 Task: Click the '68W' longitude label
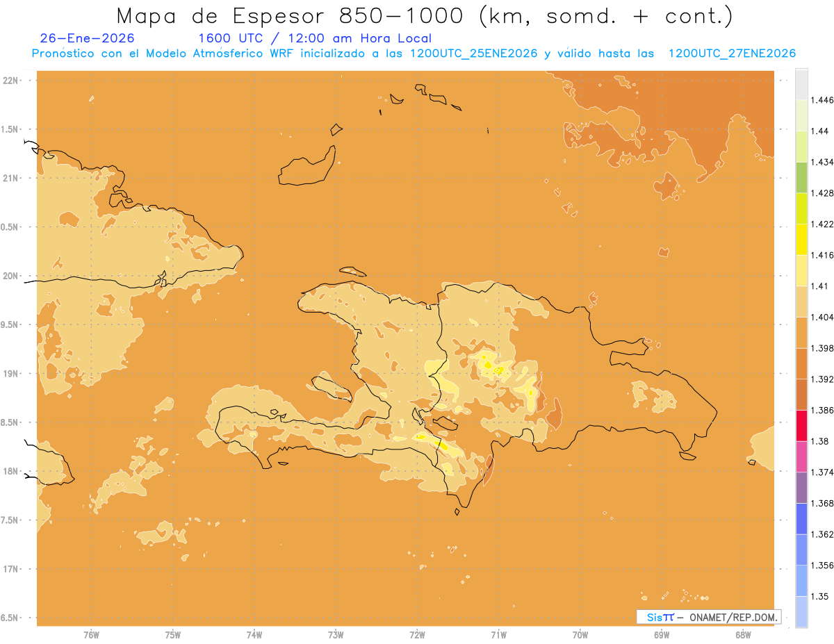pos(743,635)
